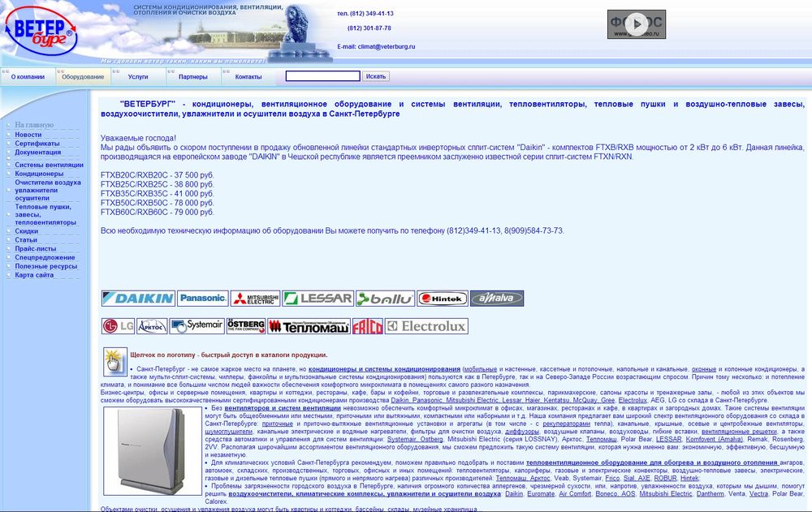Follow the вентиляционные решетки link

[x=739, y=431]
